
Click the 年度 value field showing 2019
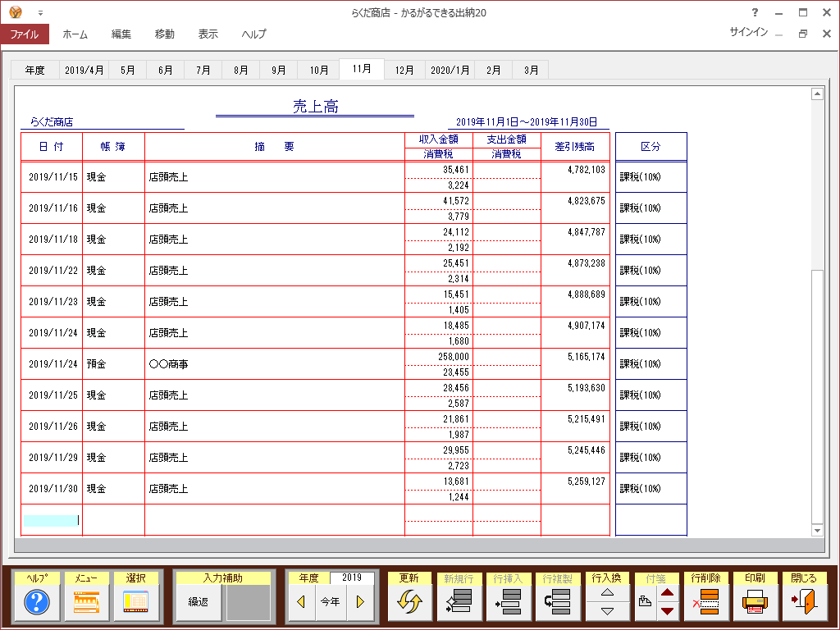(x=352, y=577)
